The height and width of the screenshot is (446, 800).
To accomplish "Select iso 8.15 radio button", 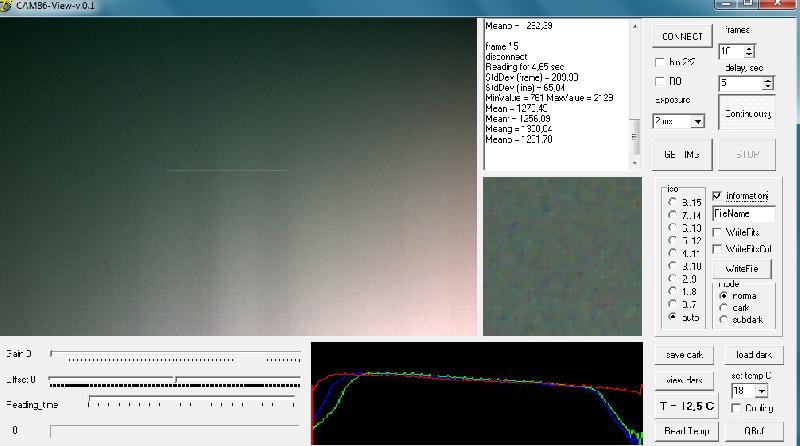I will 672,202.
